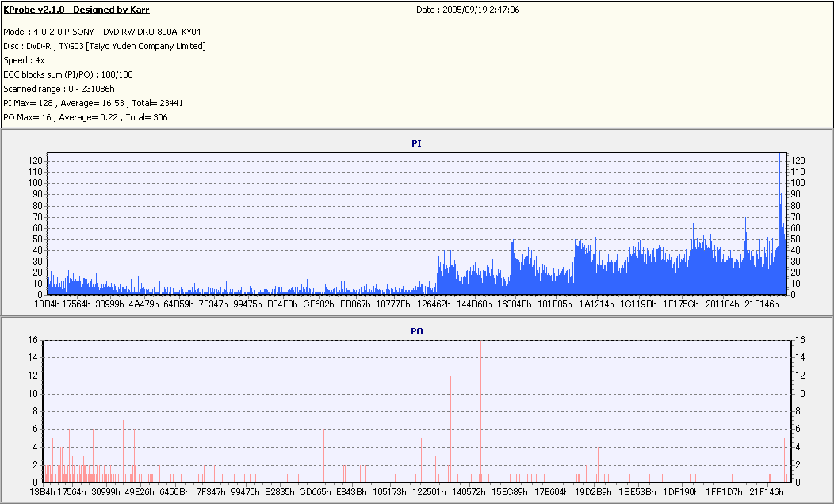Click the ECC blocks sum line
The height and width of the screenshot is (504, 834).
click(68, 75)
